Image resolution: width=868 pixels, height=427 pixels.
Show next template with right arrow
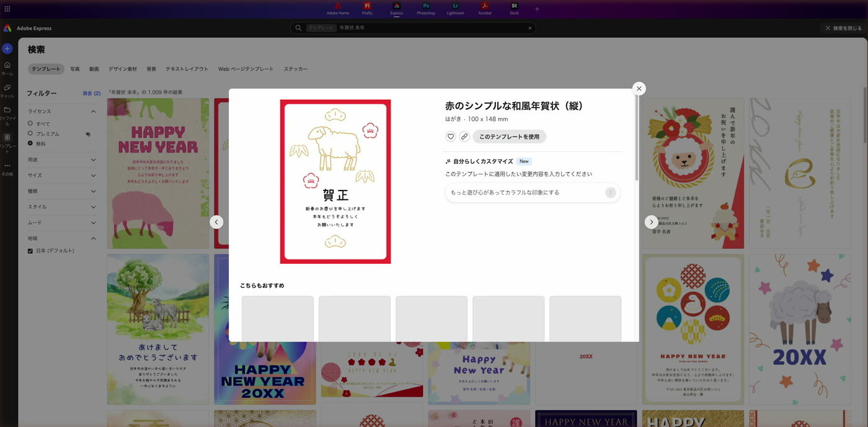point(651,222)
